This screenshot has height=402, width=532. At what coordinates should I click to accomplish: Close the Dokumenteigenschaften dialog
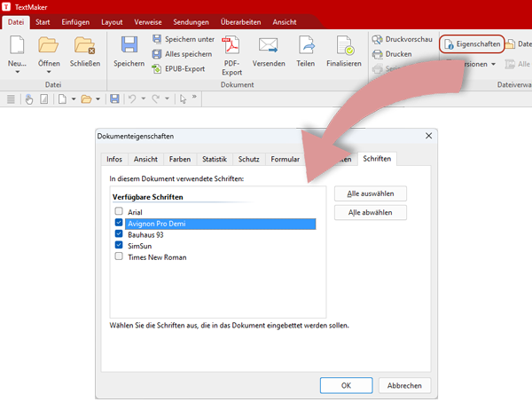tap(428, 136)
